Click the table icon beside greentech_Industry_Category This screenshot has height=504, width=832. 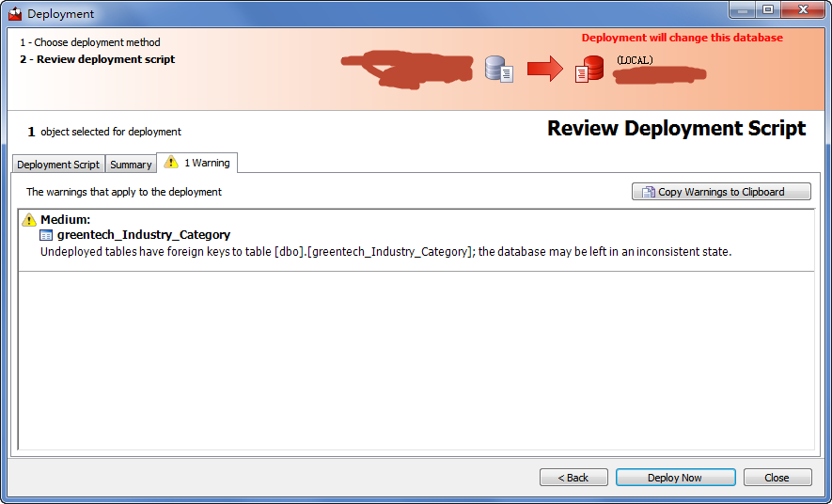(46, 235)
